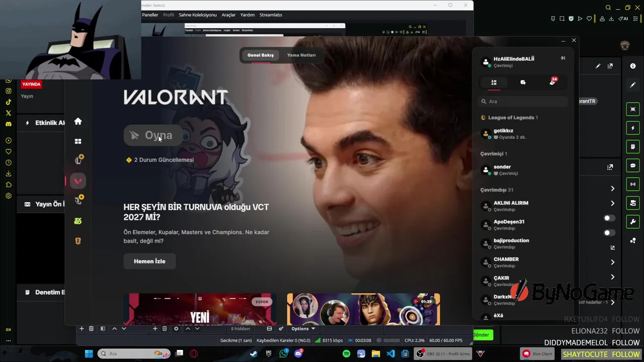Open Steam from the Windows taskbar
This screenshot has width=644, height=362.
point(254,354)
